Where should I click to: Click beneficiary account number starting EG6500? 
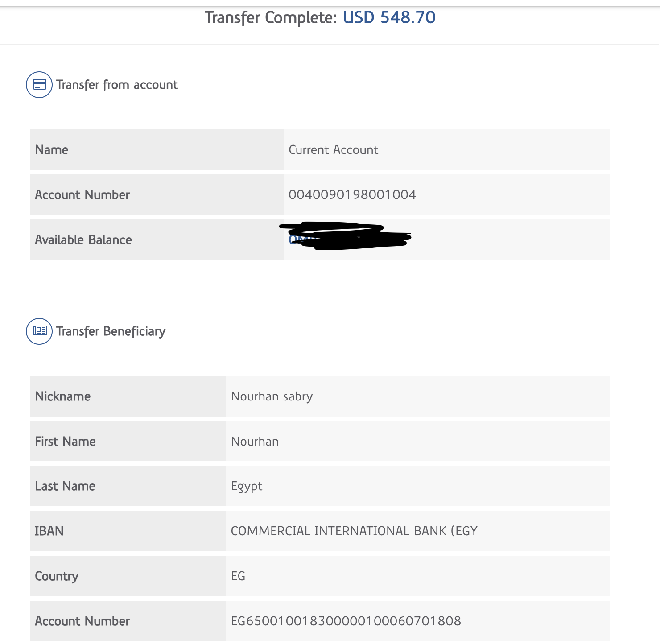(346, 621)
